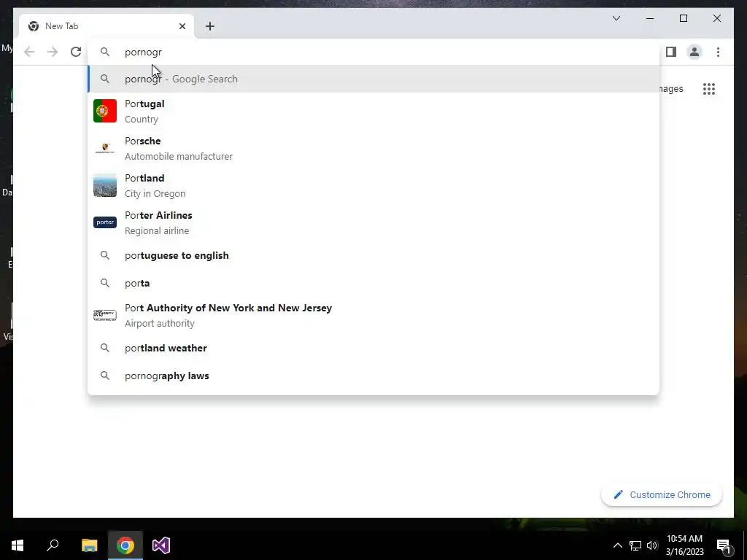The image size is (747, 560).
Task: Open Windows taskbar search
Action: click(x=53, y=545)
